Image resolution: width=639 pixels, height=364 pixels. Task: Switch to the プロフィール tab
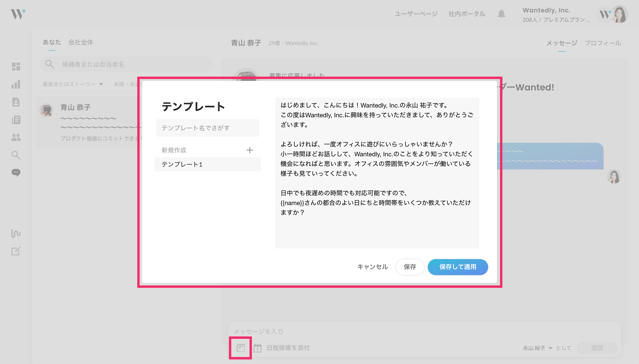click(602, 43)
